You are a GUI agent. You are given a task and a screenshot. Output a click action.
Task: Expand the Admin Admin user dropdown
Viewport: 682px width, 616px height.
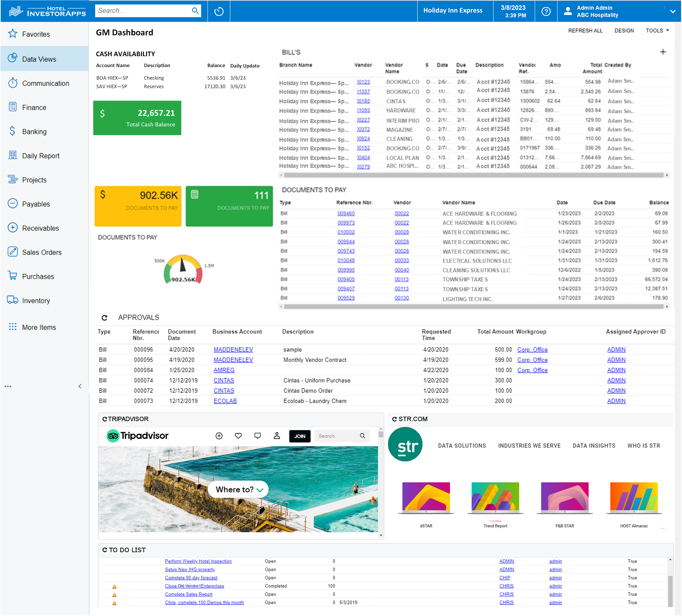point(673,11)
